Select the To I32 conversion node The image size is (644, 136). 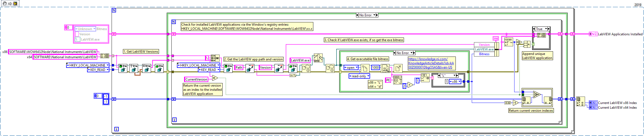click(508, 103)
